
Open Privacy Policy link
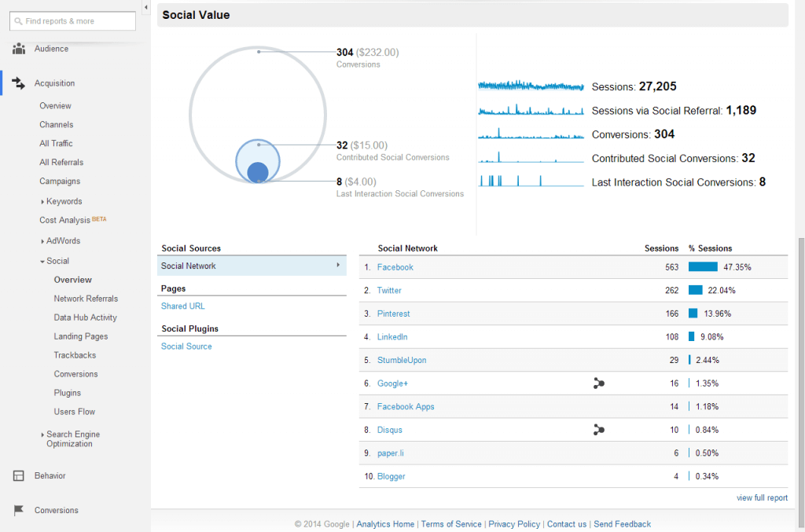[x=514, y=524]
